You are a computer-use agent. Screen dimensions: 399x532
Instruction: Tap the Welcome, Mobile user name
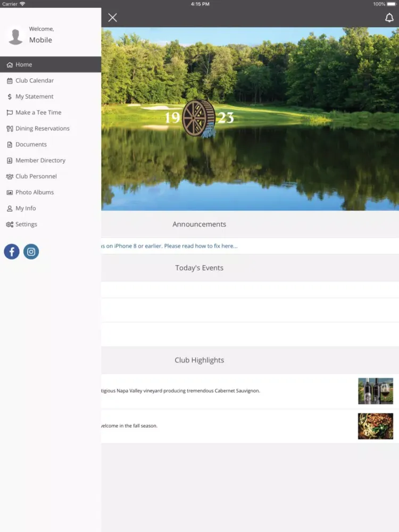pos(41,35)
